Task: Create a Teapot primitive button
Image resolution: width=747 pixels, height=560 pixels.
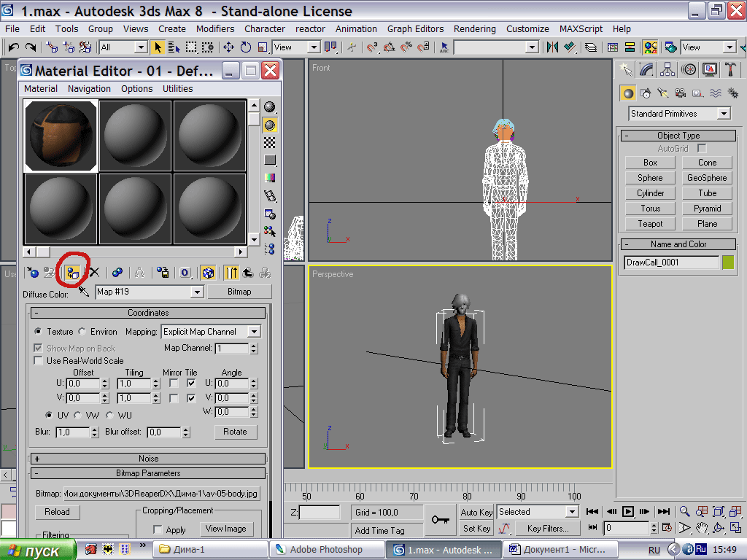Action: [x=650, y=223]
